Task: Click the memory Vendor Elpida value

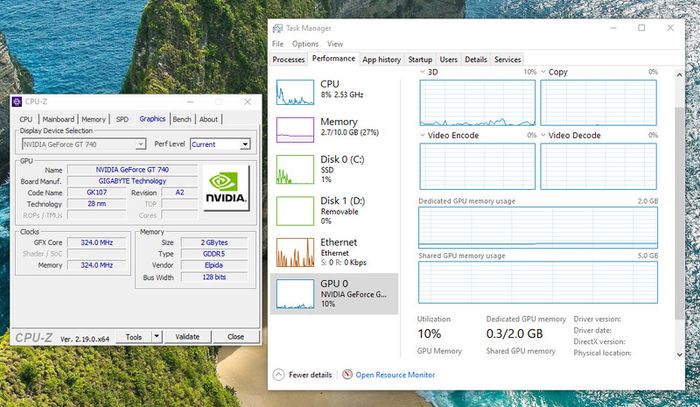Action: coord(214,265)
